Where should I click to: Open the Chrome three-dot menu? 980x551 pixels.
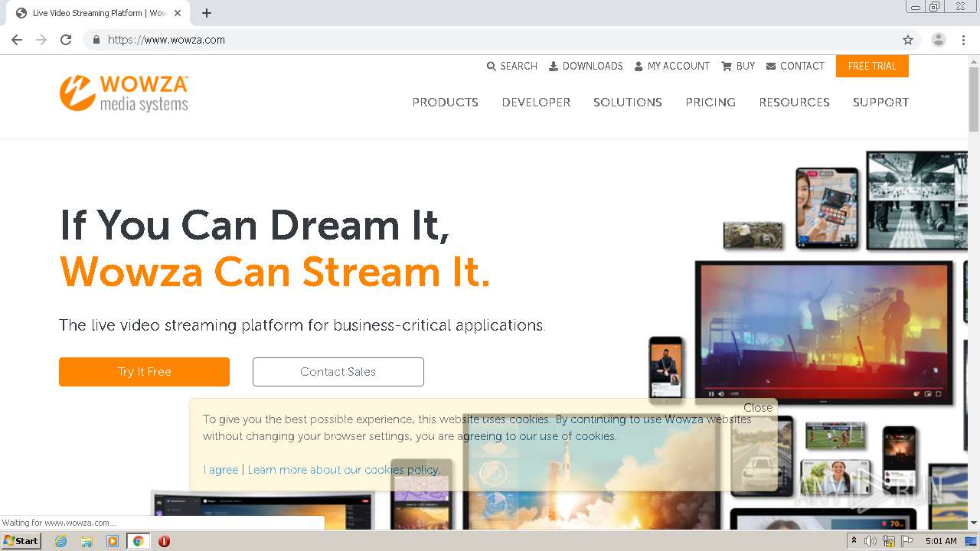click(963, 40)
